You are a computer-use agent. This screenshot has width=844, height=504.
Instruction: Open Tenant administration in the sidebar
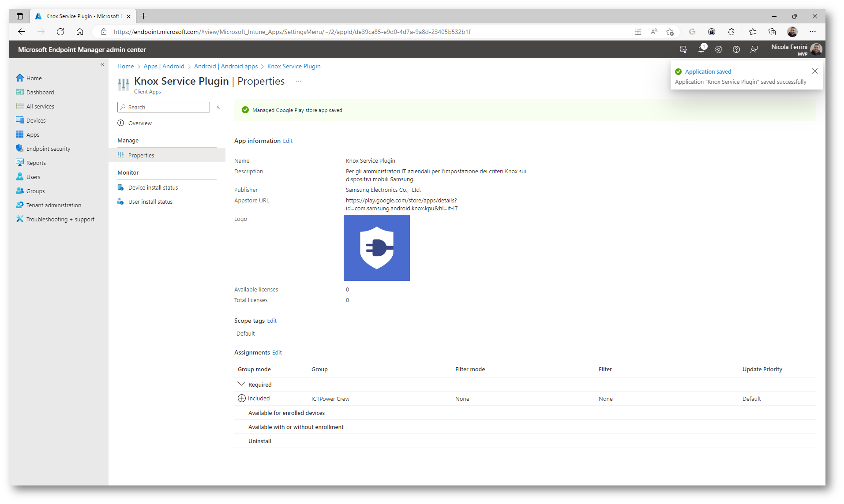pos(49,205)
